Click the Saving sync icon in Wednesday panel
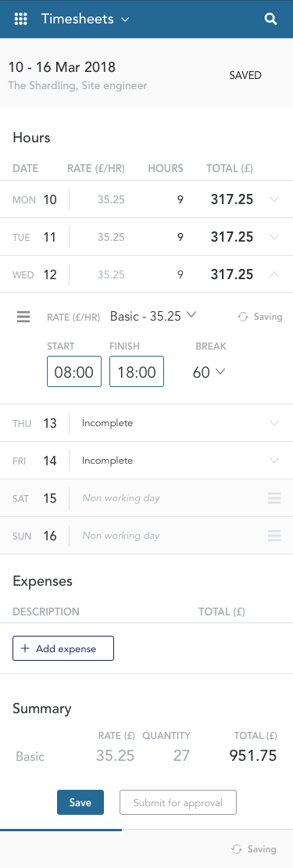Viewport: 293px width, 868px height. 243,317
